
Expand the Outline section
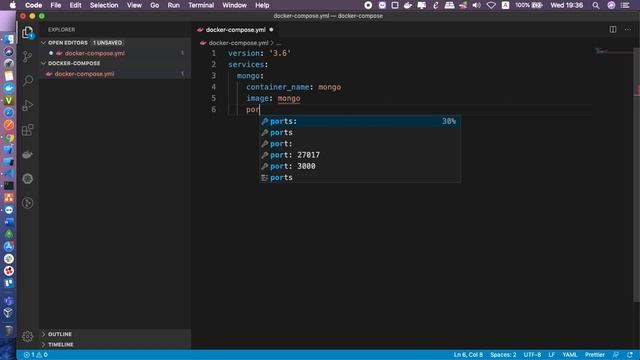click(43, 334)
